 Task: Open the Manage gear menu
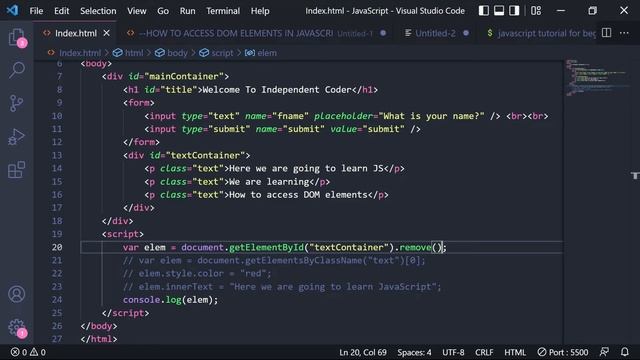point(17,327)
